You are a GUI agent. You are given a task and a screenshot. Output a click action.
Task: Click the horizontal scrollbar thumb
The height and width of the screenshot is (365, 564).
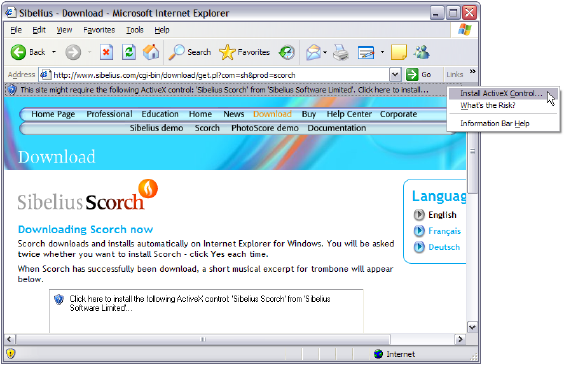pyautogui.click(x=203, y=339)
